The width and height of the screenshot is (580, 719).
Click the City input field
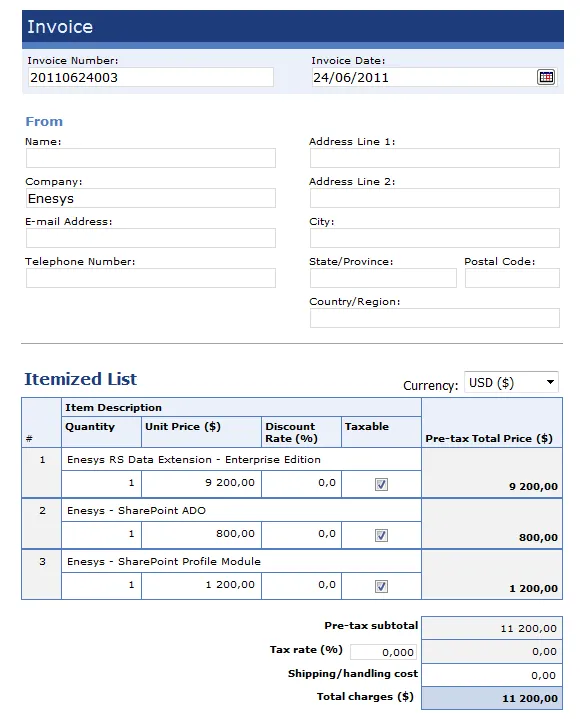435,238
